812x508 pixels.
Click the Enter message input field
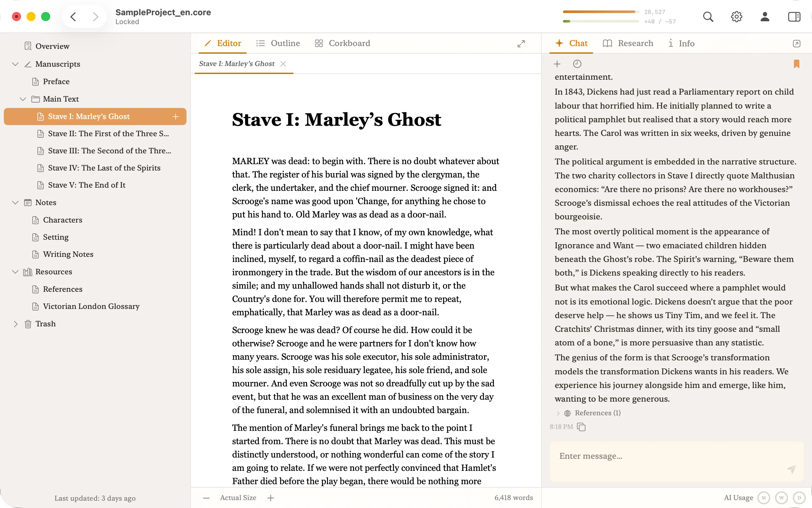677,461
